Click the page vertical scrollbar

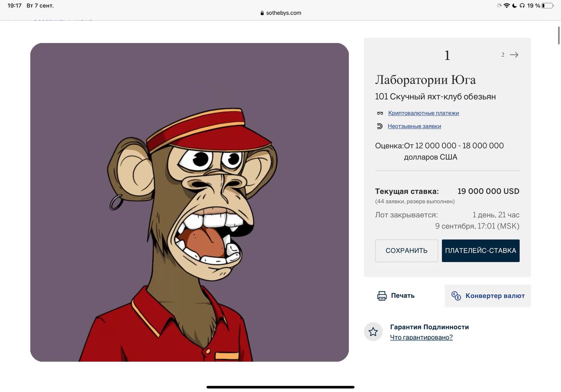point(559,35)
